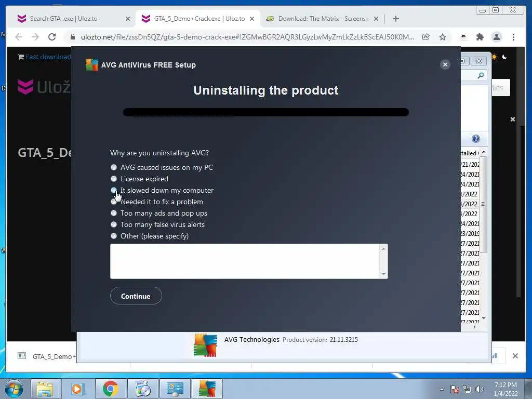Select "License expired" radio option

point(114,179)
